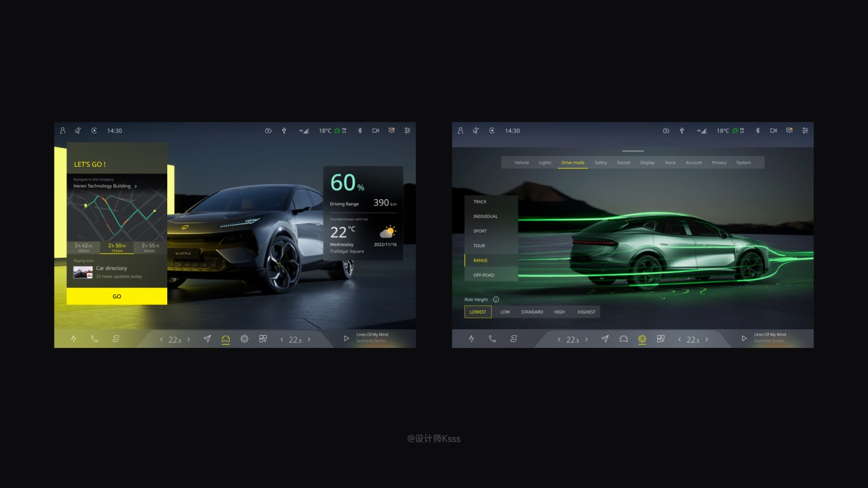Click the Ride Height info icon
The height and width of the screenshot is (488, 868).
(x=496, y=300)
